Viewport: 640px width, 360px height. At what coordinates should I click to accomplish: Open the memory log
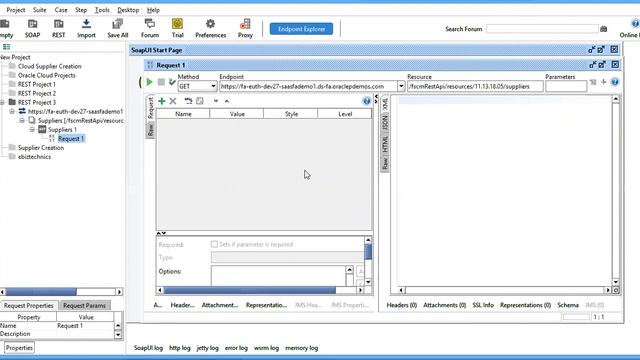(x=301, y=348)
